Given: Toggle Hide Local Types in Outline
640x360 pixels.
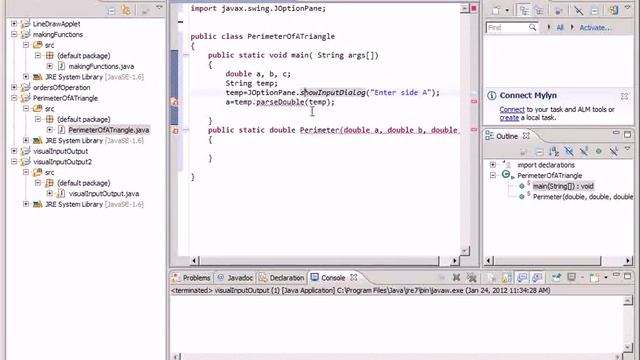Looking at the screenshot, I should tap(613, 151).
